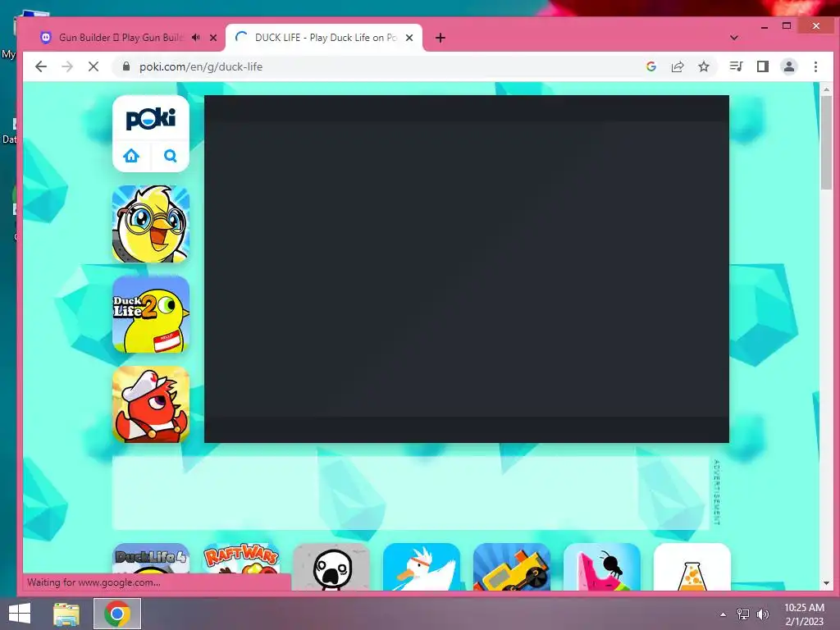Open the Chrome side panel icon
This screenshot has height=630, width=840.
click(763, 66)
